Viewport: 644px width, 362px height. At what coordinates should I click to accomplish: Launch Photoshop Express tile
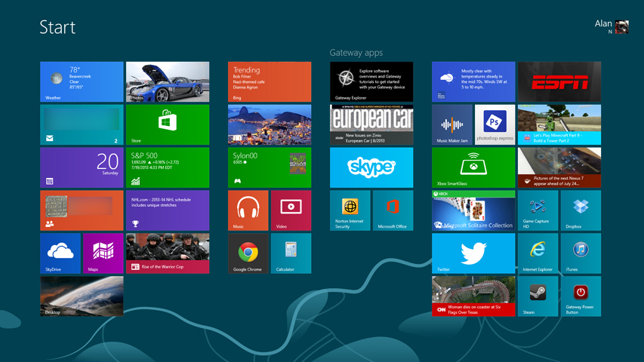click(x=495, y=124)
